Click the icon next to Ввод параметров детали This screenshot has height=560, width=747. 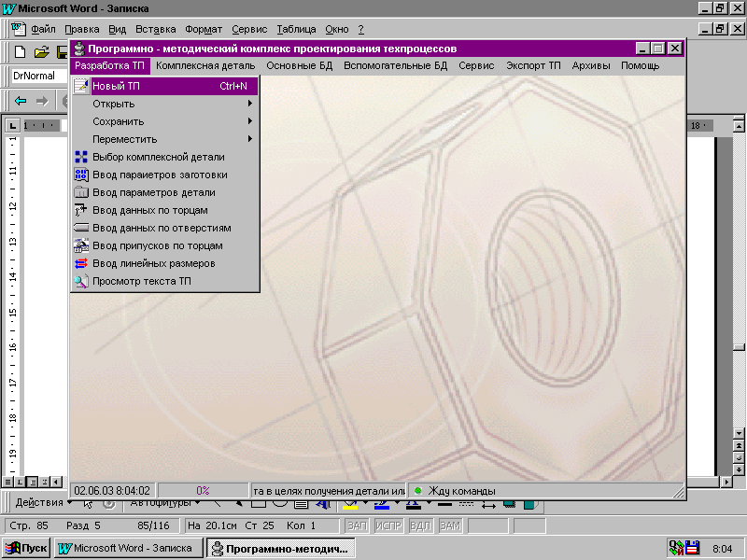80,192
